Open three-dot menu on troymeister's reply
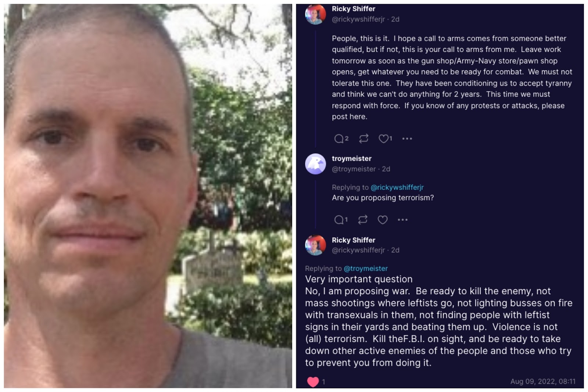Screen dimensions: 588x392 (402, 220)
